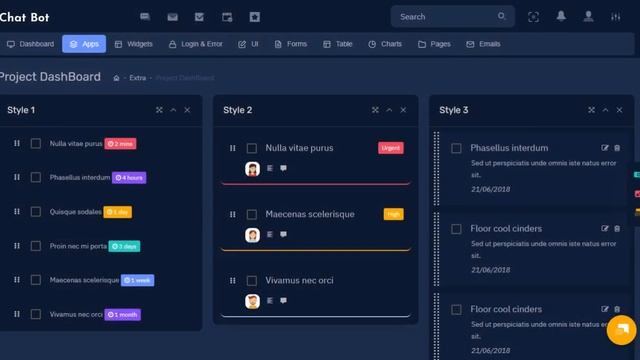This screenshot has height=360, width=640.
Task: Open the Table menu
Action: pos(338,44)
